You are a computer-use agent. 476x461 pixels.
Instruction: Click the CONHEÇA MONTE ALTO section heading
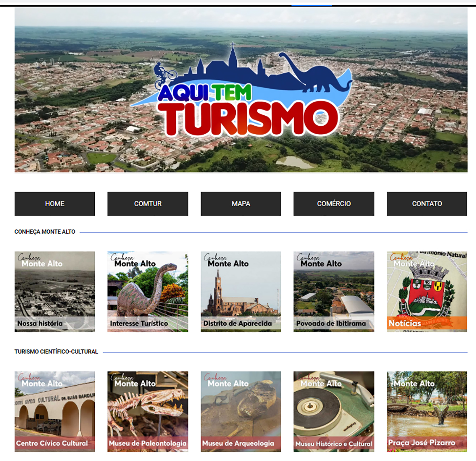[45, 232]
